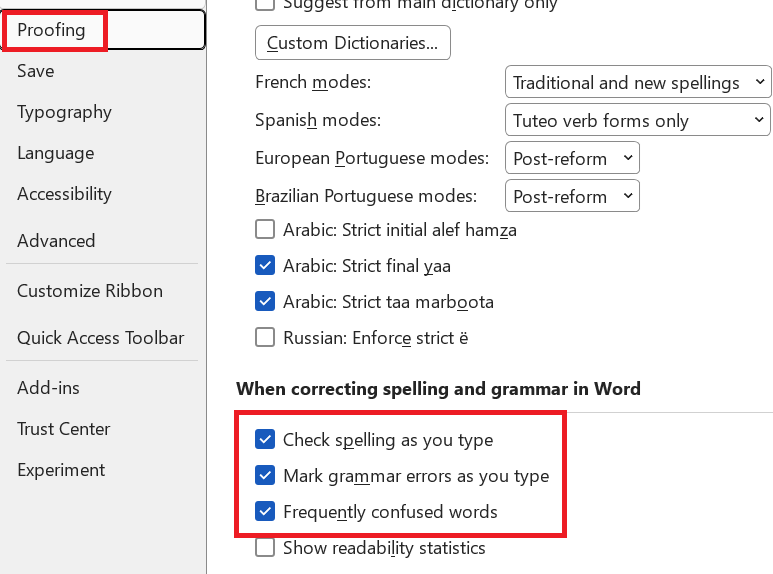The image size is (773, 574).
Task: Expand the French modes dropdown
Action: (x=638, y=82)
